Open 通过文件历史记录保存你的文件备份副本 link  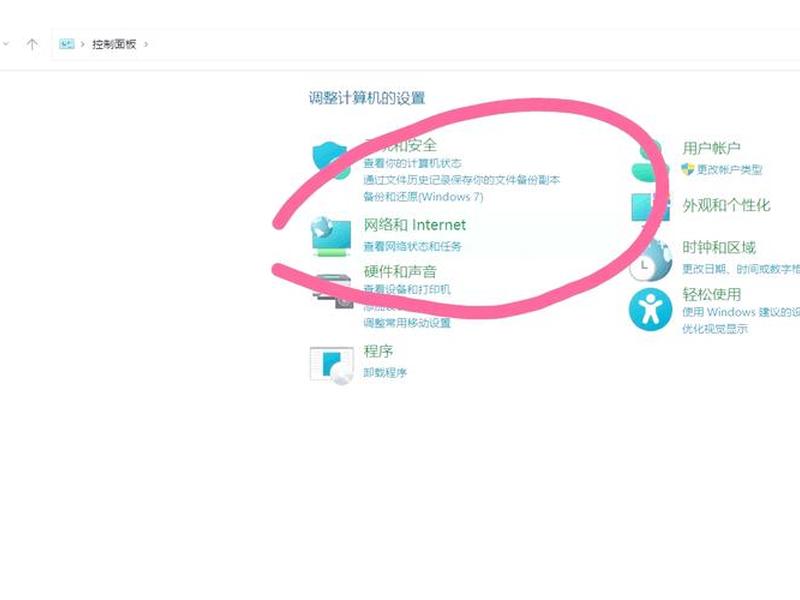pos(462,180)
